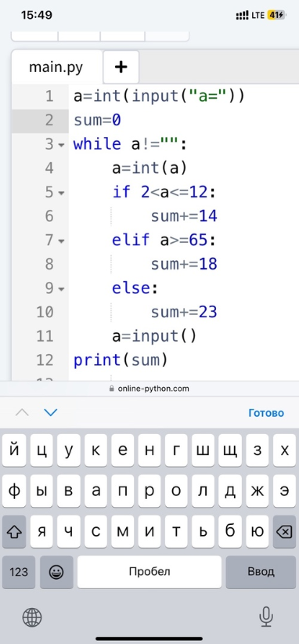Tap the lock icon beside the site address
Image resolution: width=299 pixels, height=644 pixels.
pos(112,388)
